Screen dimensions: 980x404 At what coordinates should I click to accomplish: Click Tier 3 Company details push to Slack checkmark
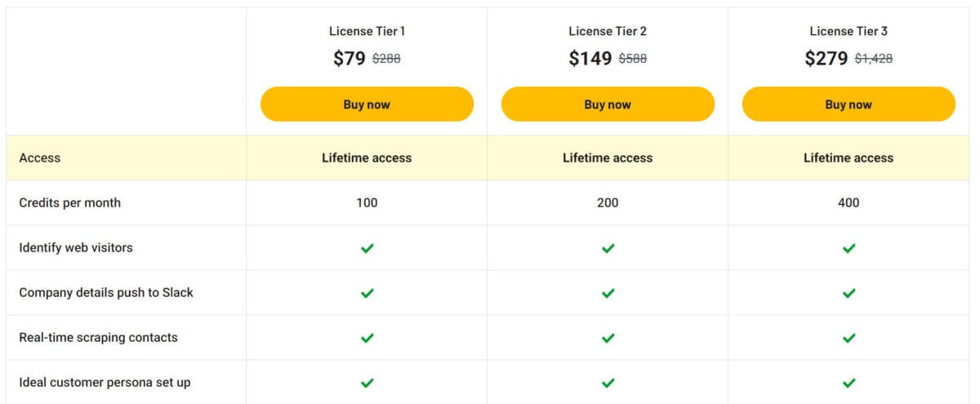tap(849, 293)
